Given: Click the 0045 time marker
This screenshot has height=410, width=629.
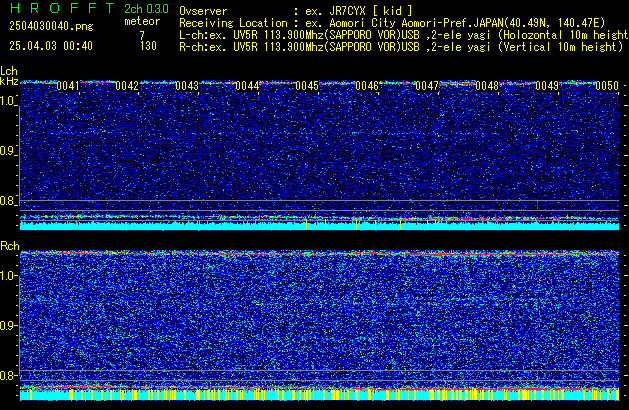Looking at the screenshot, I should (x=307, y=86).
